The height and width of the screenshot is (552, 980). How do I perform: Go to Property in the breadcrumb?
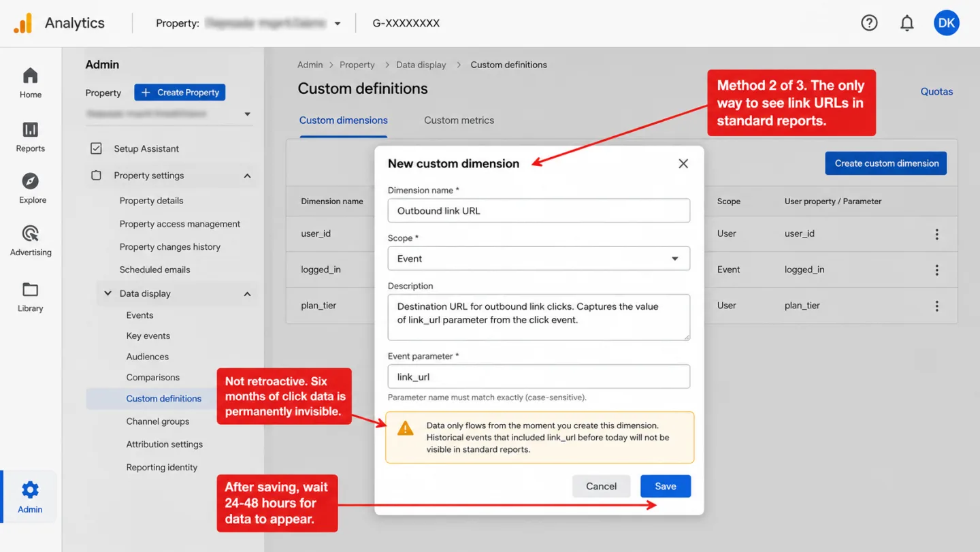(357, 65)
